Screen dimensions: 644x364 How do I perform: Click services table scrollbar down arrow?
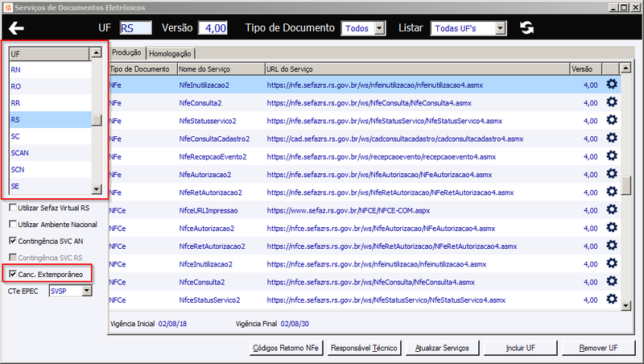click(625, 305)
